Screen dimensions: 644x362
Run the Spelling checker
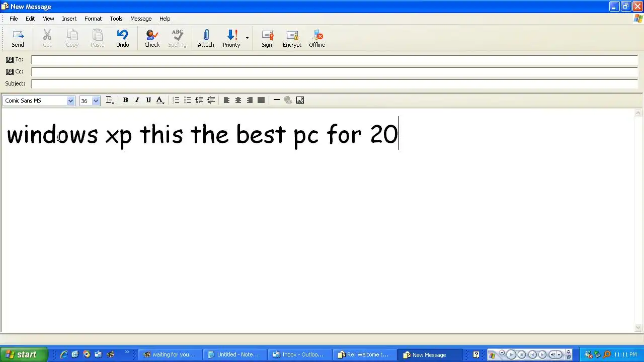(177, 39)
